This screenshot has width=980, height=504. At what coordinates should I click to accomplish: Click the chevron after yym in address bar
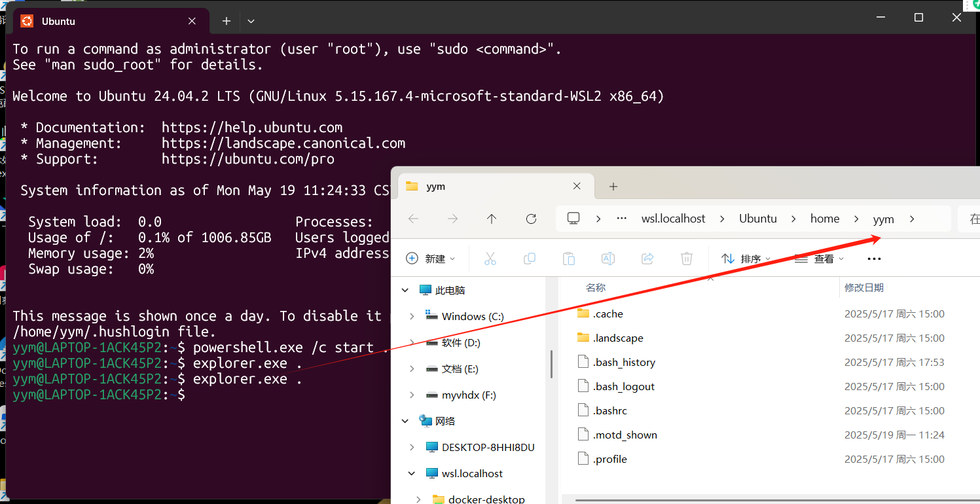point(912,219)
